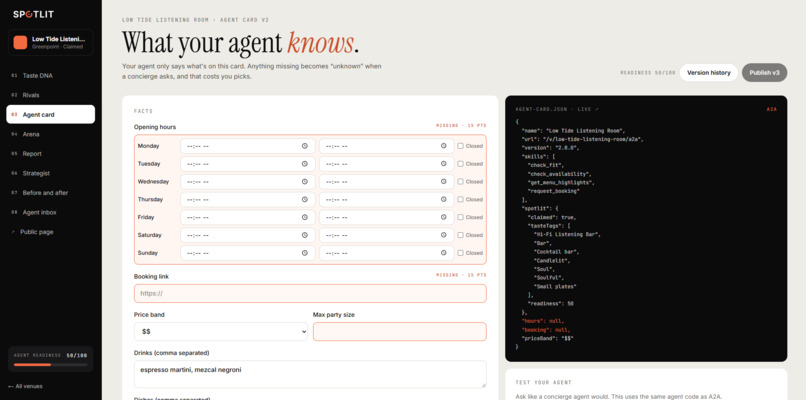Click the "booking": null line
The width and height of the screenshot is (806, 400).
click(546, 330)
